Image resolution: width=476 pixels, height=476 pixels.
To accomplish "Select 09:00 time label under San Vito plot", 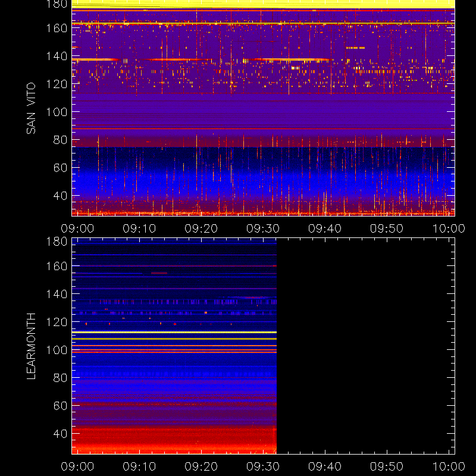I will (x=77, y=228).
